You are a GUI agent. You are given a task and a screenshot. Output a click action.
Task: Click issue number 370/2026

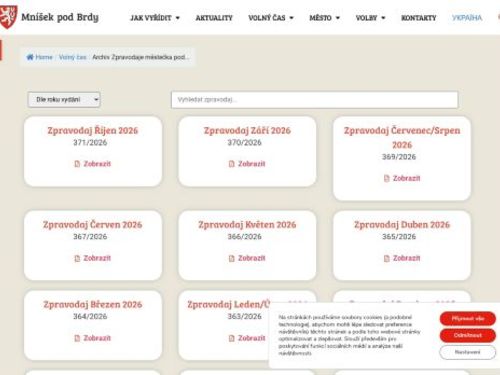tap(245, 143)
